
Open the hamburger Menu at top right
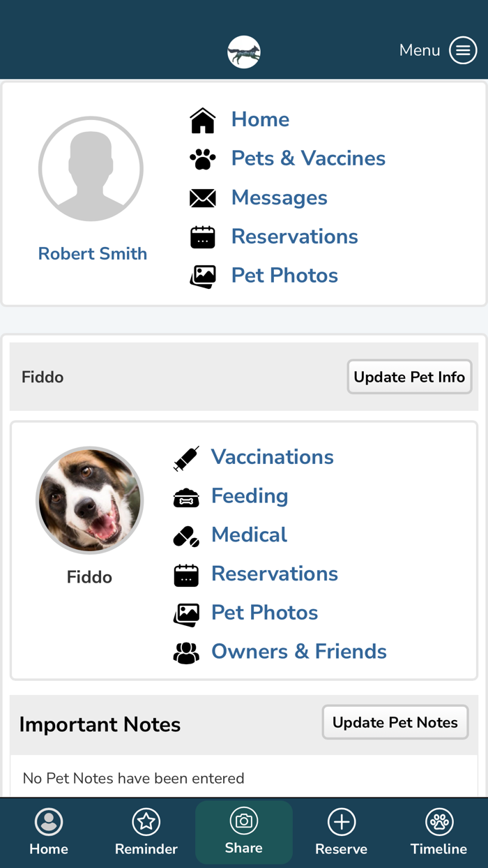click(462, 50)
